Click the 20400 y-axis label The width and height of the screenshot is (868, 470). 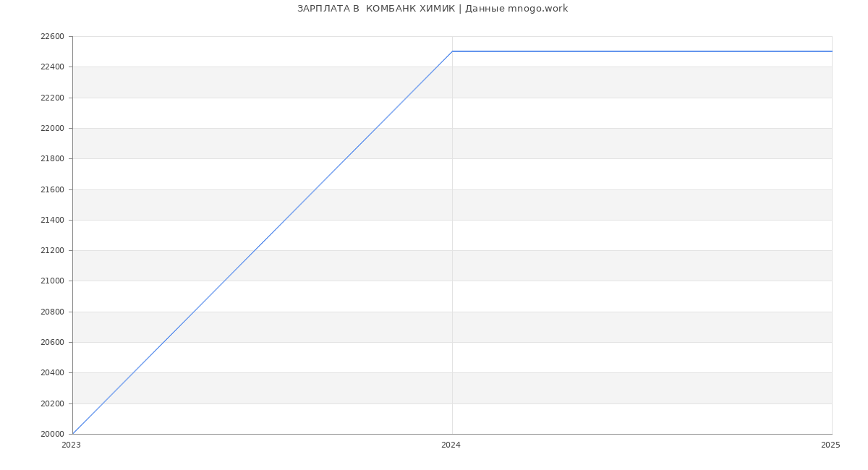(x=52, y=373)
